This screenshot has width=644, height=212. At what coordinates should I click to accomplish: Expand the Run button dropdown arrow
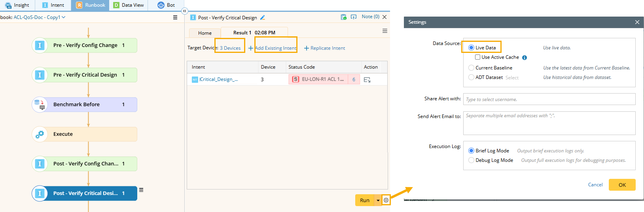click(378, 200)
